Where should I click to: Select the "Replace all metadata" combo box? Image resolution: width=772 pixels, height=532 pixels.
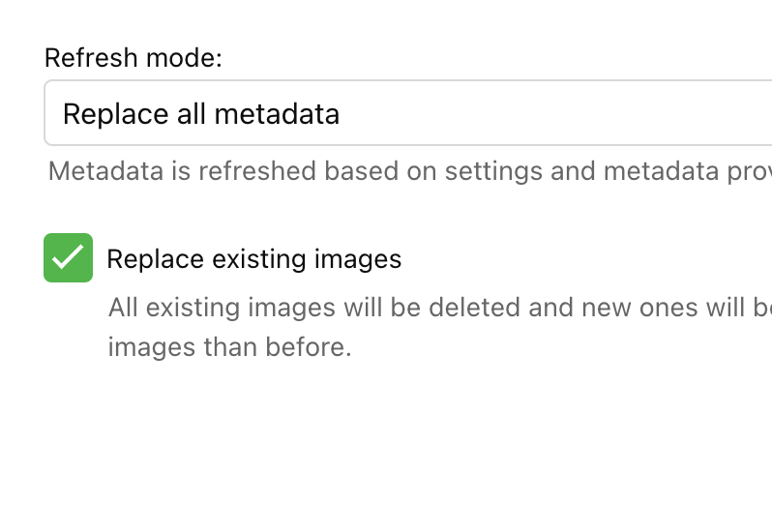pos(406,113)
